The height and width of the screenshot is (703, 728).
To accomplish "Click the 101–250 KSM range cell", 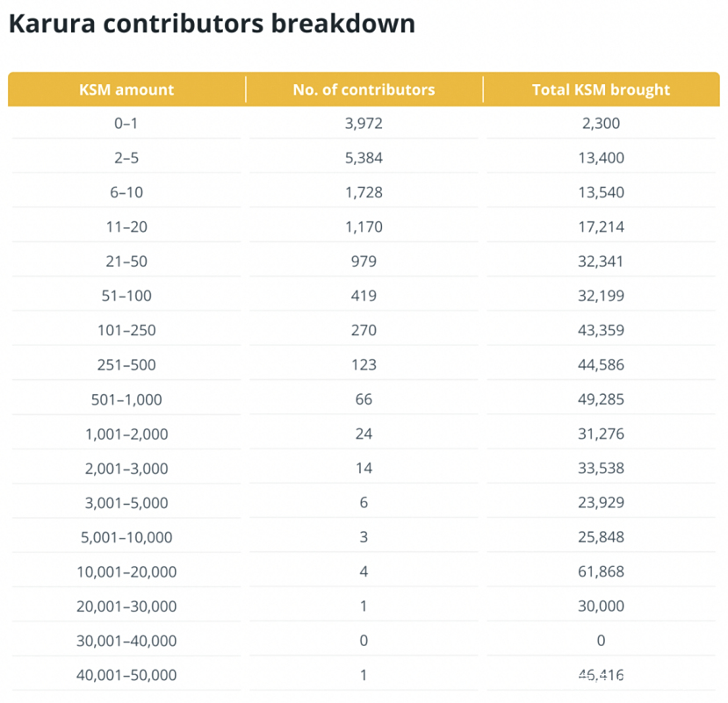I will (126, 330).
